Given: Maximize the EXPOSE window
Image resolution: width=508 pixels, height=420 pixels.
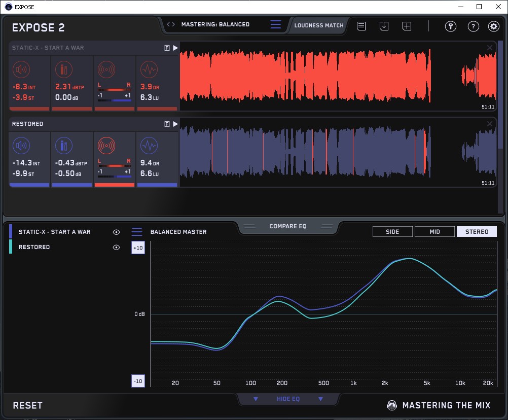Looking at the screenshot, I should (479, 7).
